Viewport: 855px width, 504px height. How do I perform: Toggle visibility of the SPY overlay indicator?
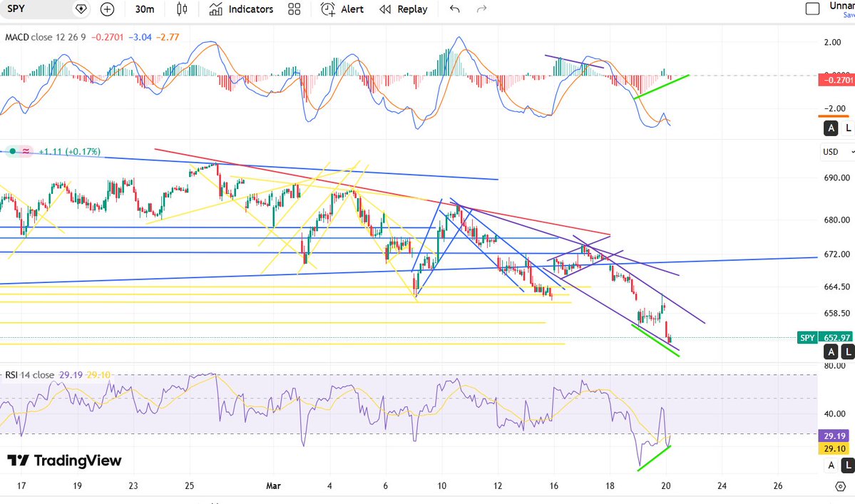click(x=11, y=151)
